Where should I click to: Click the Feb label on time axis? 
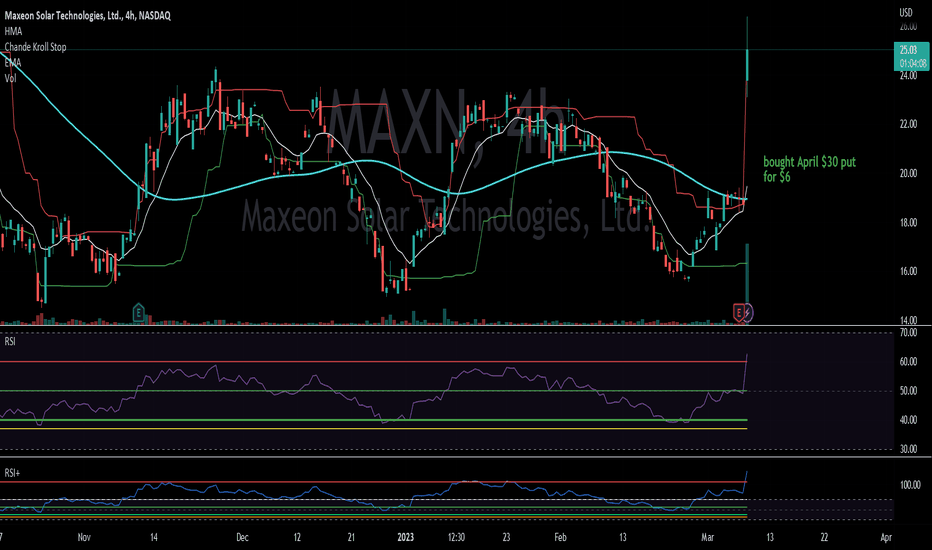(x=560, y=537)
